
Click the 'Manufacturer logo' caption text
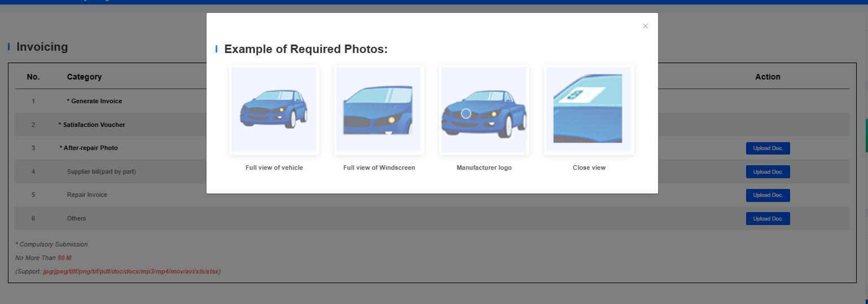point(484,168)
